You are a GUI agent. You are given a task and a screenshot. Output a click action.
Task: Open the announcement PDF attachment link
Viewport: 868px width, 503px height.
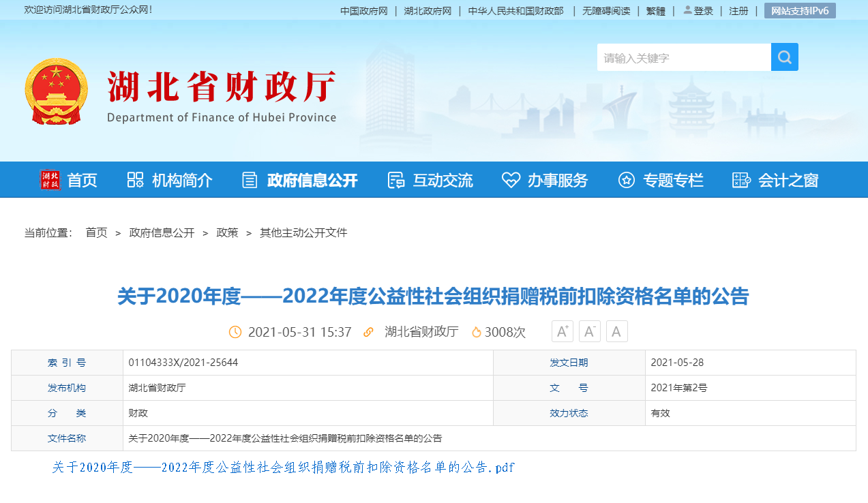coord(283,468)
